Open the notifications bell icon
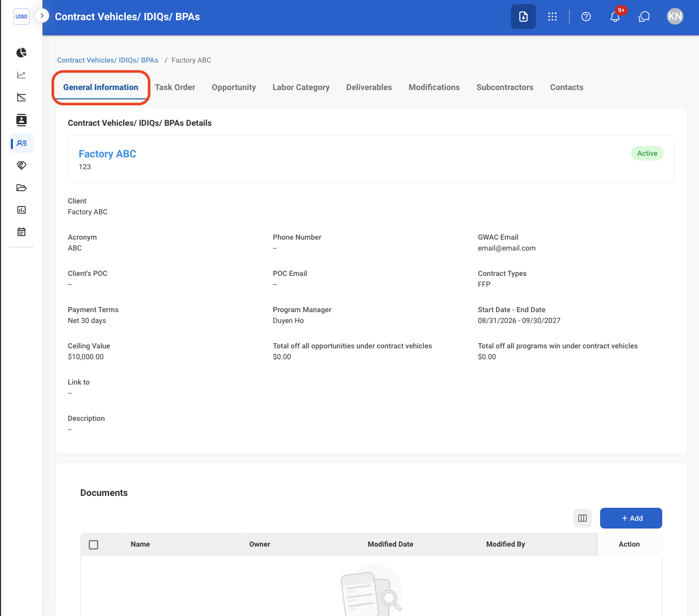This screenshot has width=699, height=616. [x=615, y=17]
